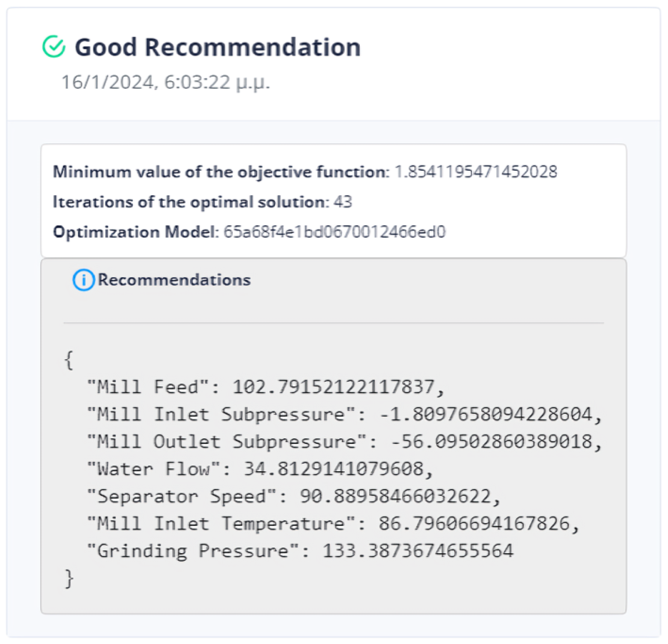Click the Iterations of the optimal solution label
668x644 pixels.
(191, 202)
